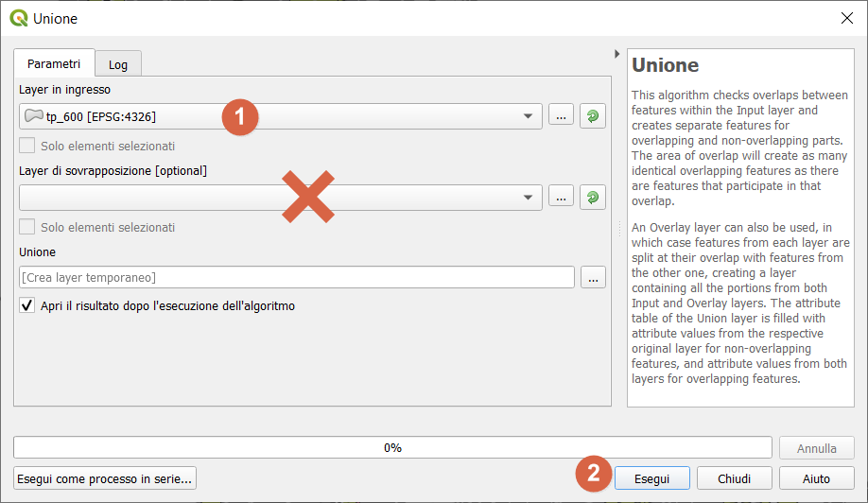Uncheck Apri il risultato dopo l'esecuzione
Viewport: 868px width, 503px height.
click(27, 306)
